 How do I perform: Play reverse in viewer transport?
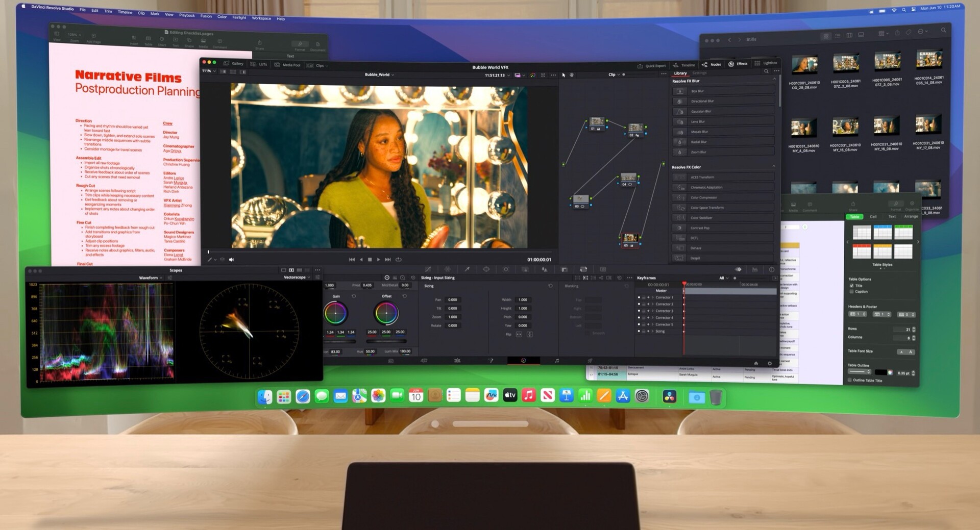point(361,259)
